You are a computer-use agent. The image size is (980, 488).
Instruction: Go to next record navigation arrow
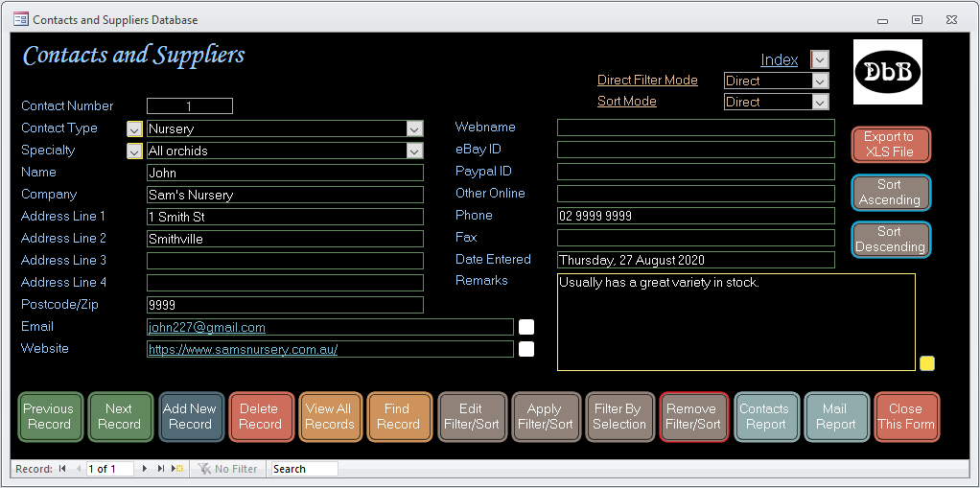point(145,469)
